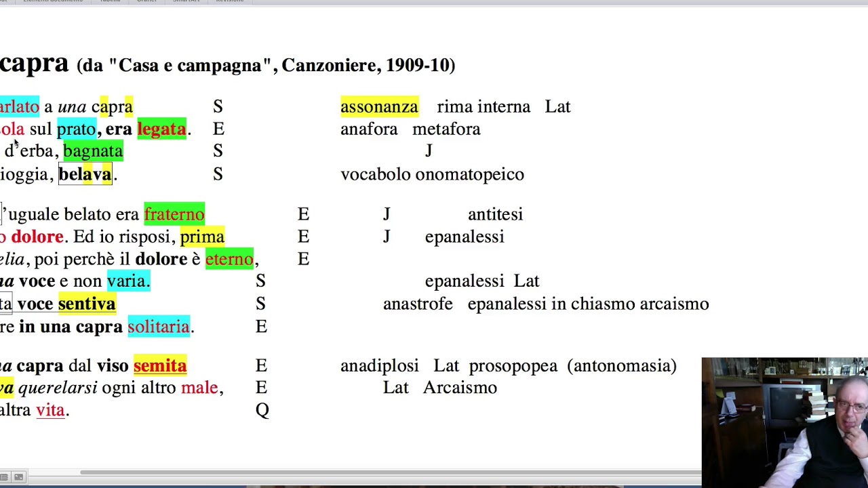Image resolution: width=868 pixels, height=488 pixels.
Task: Click the green highlighted word "fraterno"
Action: click(x=174, y=214)
